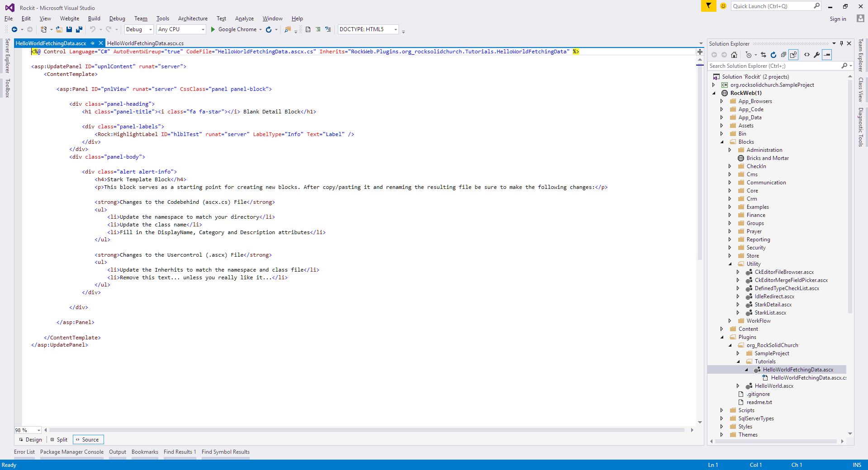This screenshot has height=470, width=868.
Task: Click the Solution Explorer vertical scrollbar
Action: coord(850,197)
